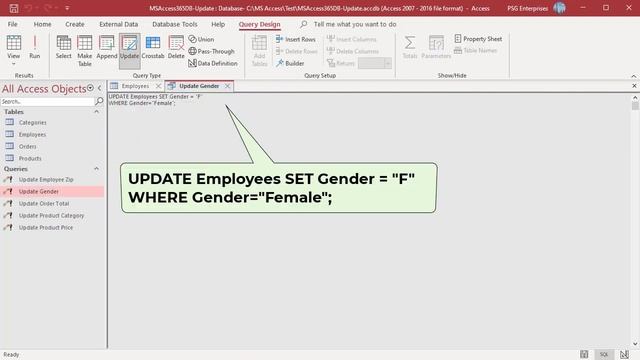The image size is (640, 360).
Task: Click the Data Definition query button
Action: (213, 63)
